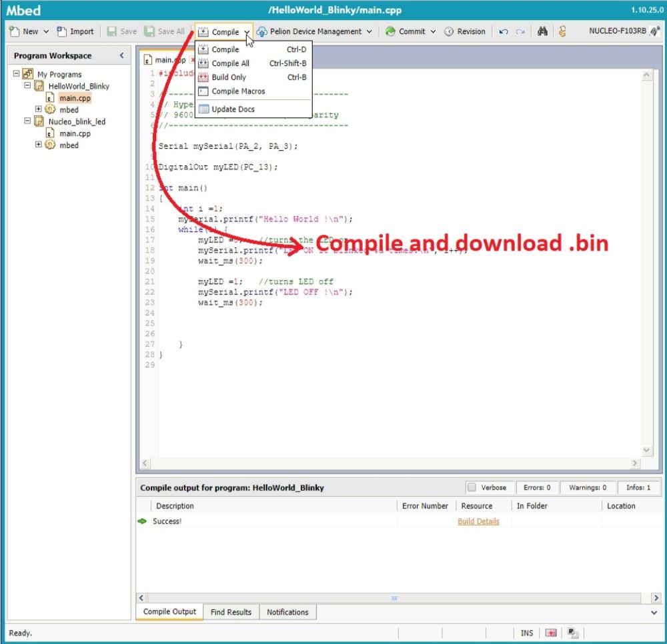The width and height of the screenshot is (667, 644).
Task: Click the Commit button
Action: [406, 31]
